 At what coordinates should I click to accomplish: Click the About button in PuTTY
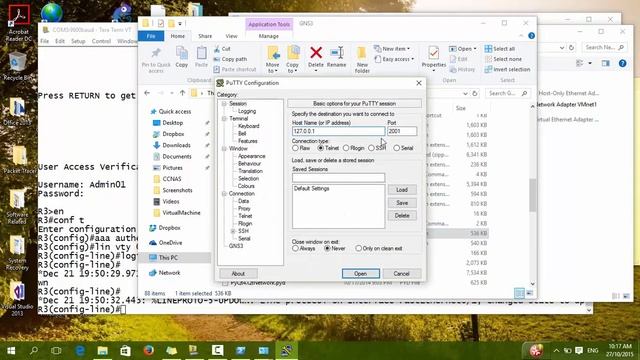(238, 273)
